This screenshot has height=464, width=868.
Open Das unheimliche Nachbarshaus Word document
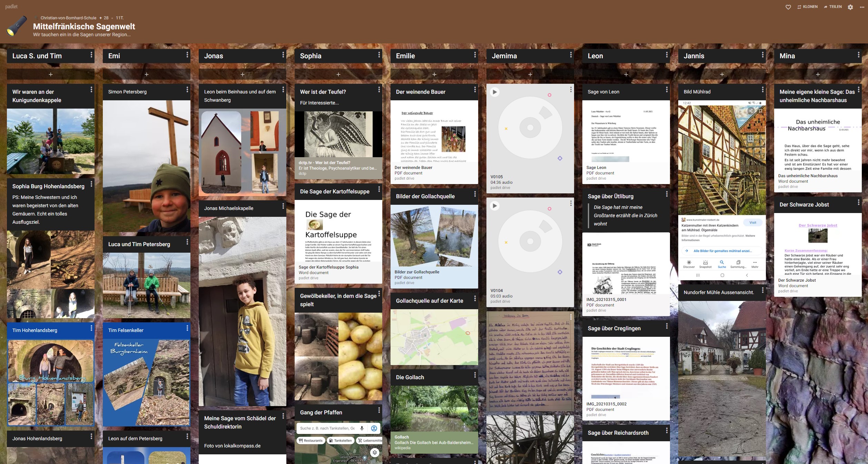[x=818, y=150]
